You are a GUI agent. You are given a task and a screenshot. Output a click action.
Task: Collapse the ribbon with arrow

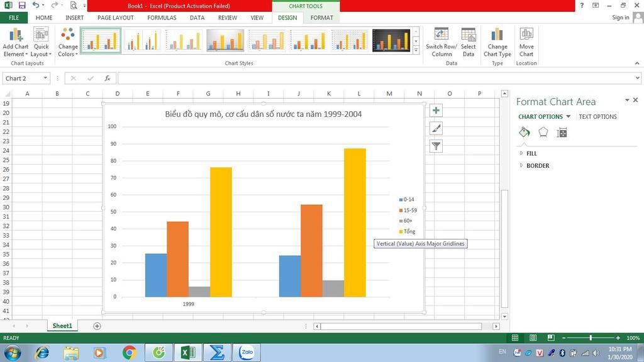click(x=637, y=63)
